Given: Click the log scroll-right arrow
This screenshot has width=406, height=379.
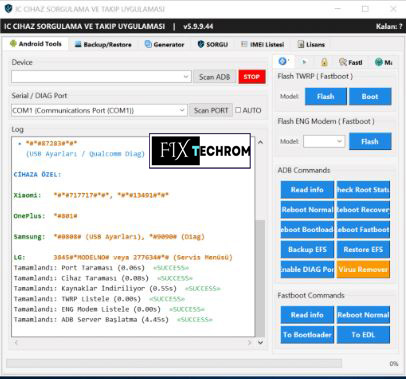Looking at the screenshot, I should click(x=250, y=342).
